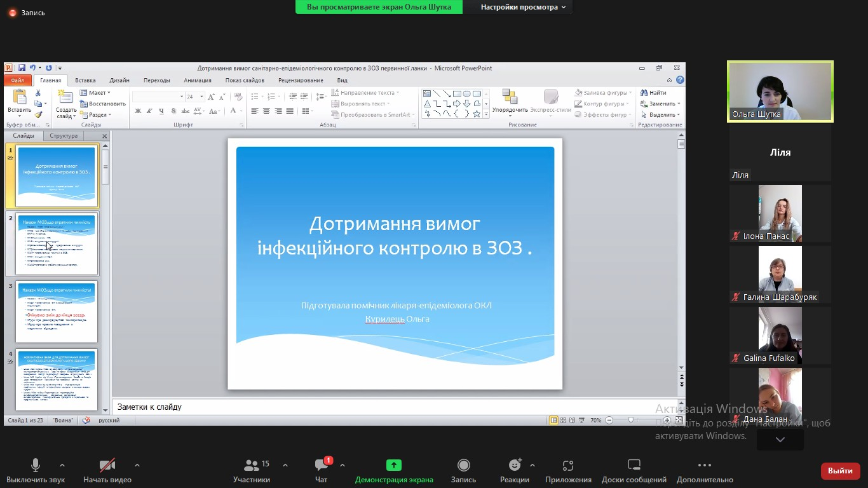Open the Apps icon in Zoom toolbar
Viewport: 868px width, 488px height.
pyautogui.click(x=568, y=466)
